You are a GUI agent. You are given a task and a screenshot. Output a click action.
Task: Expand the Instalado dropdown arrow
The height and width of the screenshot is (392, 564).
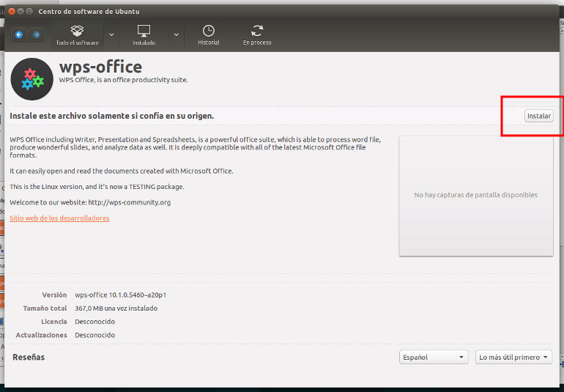(177, 35)
